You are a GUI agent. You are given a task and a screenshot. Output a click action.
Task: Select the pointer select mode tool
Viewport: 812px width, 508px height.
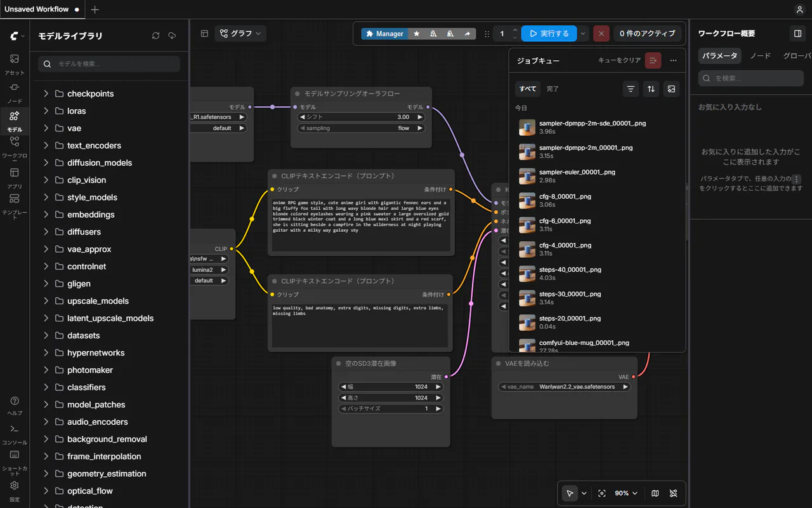[570, 493]
